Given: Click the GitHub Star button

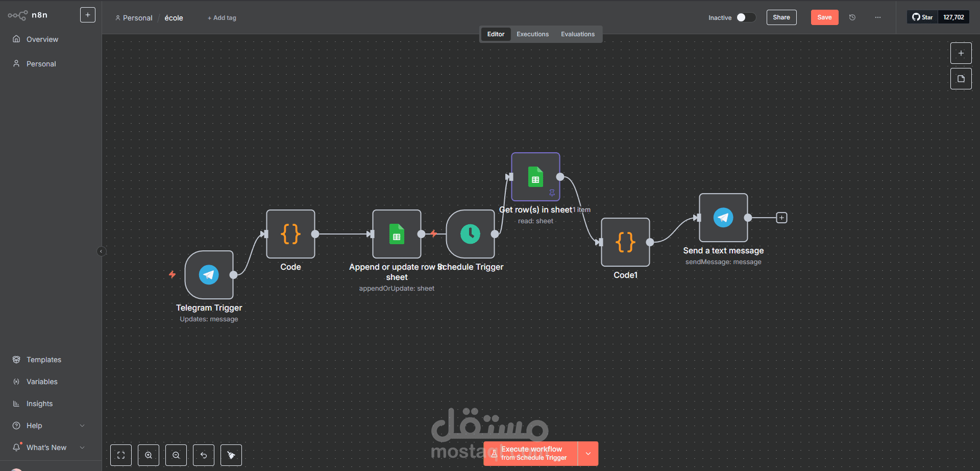Looking at the screenshot, I should pos(922,17).
